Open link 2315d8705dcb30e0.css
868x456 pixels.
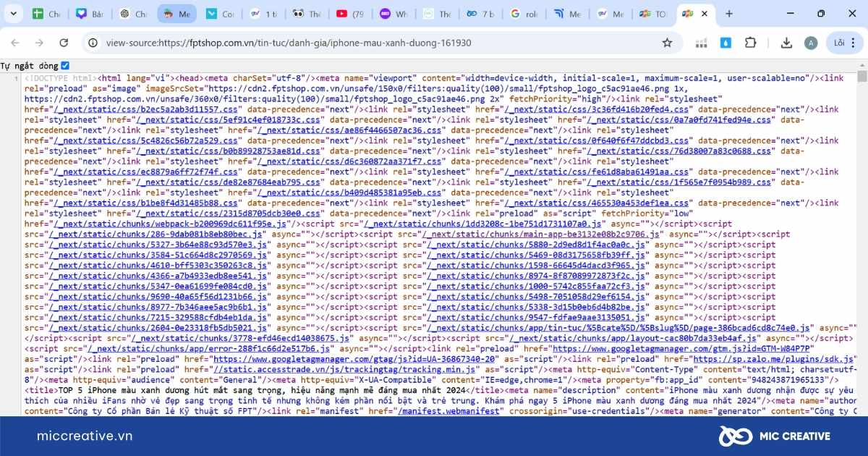[228, 214]
